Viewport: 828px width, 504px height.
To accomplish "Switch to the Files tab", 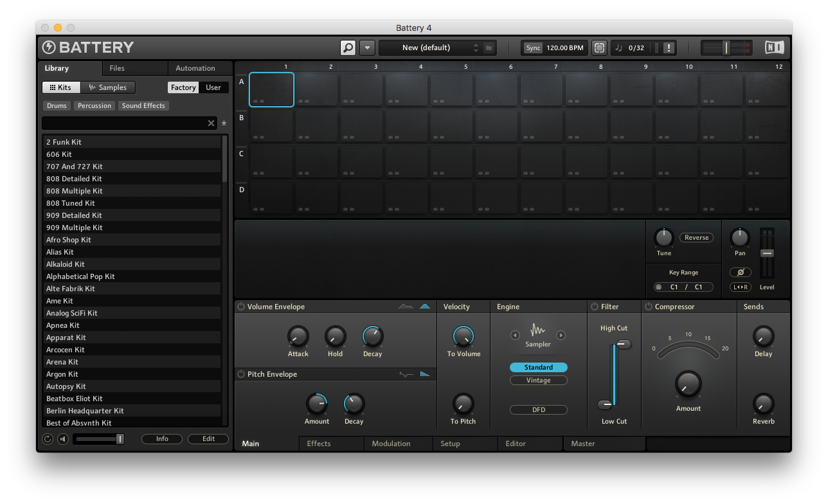I will coord(134,68).
